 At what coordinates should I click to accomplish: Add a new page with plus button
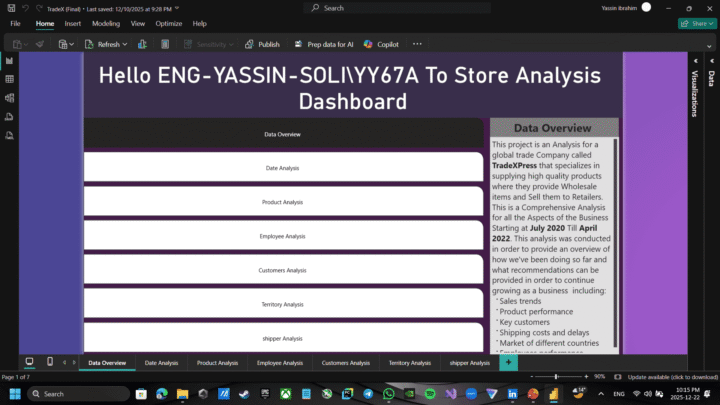coord(508,362)
